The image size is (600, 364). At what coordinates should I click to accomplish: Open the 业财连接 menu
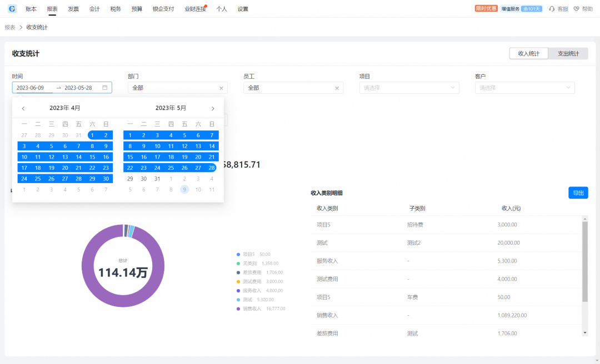pyautogui.click(x=195, y=9)
